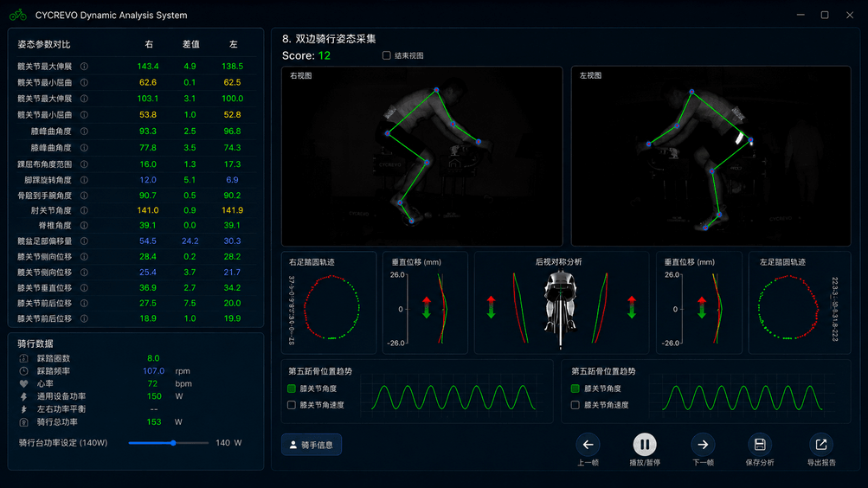Click info icon in row with right value 18.9
The image size is (868, 488).
pos(84,318)
